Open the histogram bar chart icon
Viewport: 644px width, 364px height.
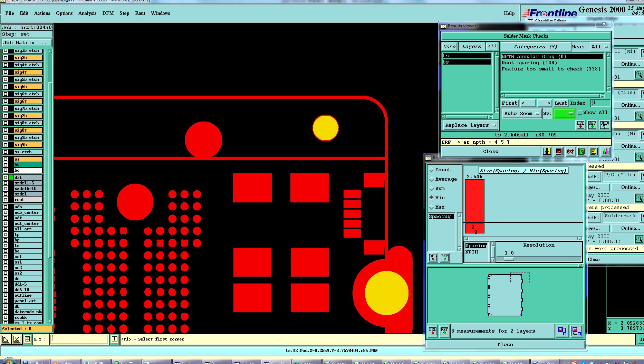606,152
